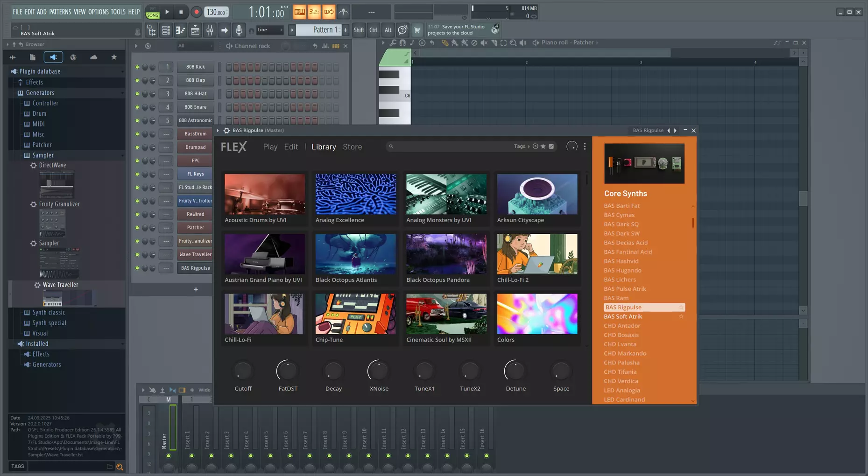Click the FLEX Detune knob
This screenshot has height=476, width=868.
pos(515,371)
